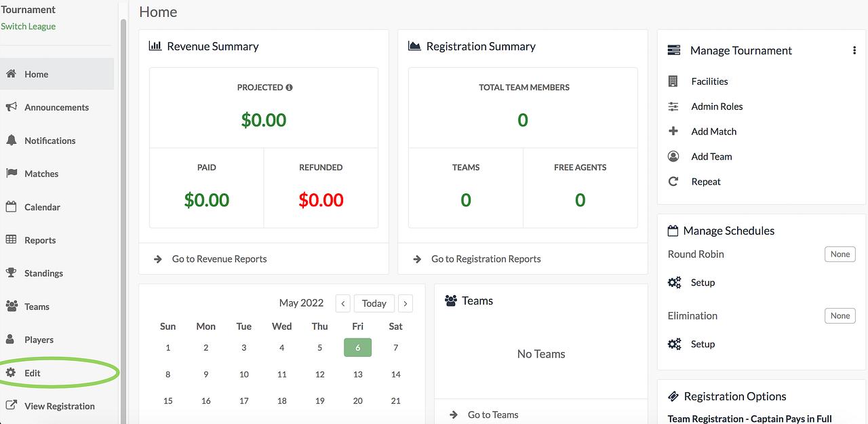Viewport: 868px width, 424px height.
Task: Open Manage Tournament three-dot menu
Action: pos(854,51)
